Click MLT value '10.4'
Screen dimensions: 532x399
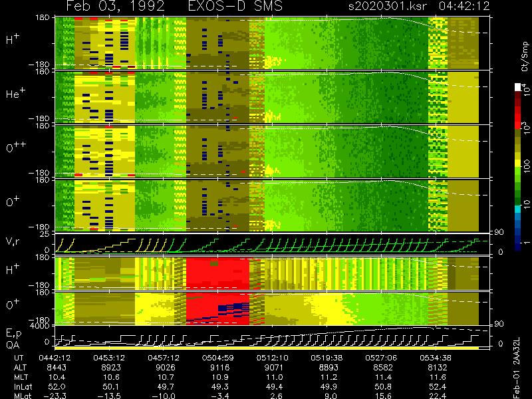click(57, 377)
